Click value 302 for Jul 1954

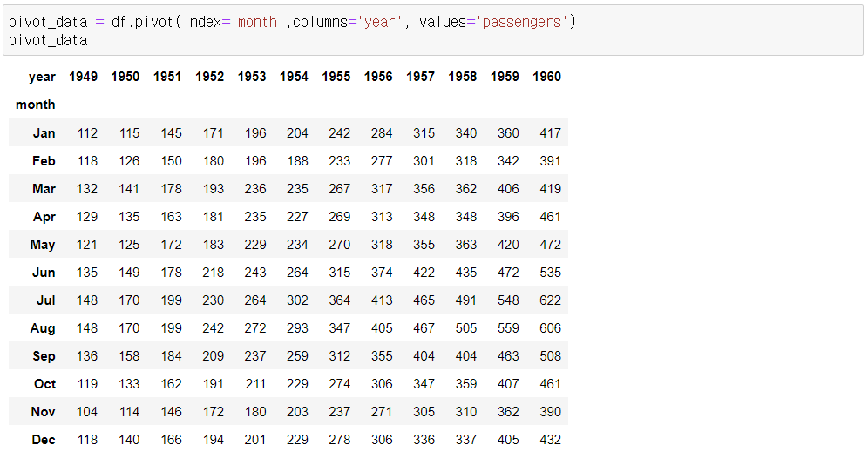click(x=297, y=300)
